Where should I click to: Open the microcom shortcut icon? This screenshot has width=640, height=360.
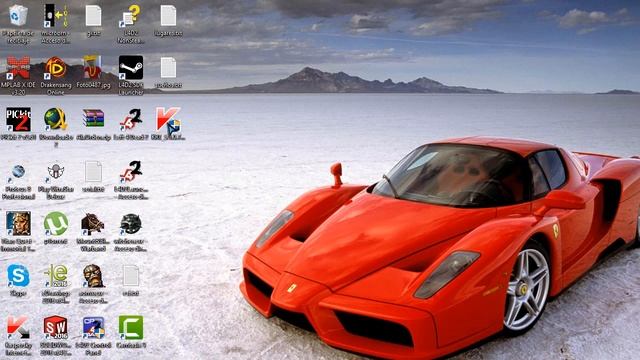(56, 16)
